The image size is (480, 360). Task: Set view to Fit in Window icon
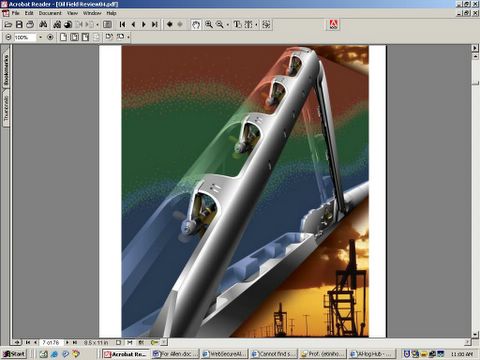(74, 37)
